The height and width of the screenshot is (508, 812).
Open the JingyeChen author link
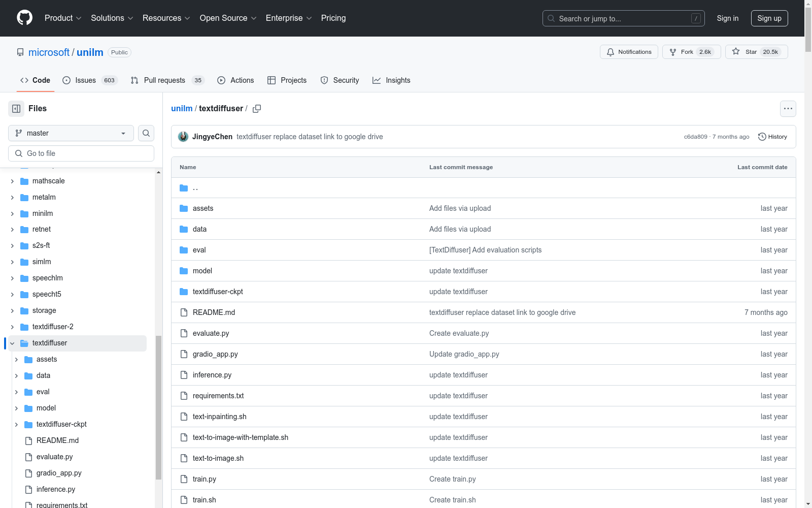coord(212,137)
